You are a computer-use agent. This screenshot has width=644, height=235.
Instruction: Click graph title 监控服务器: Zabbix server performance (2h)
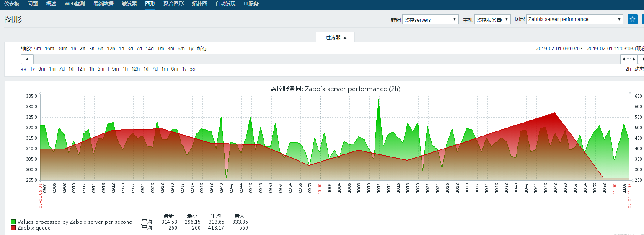(335, 89)
